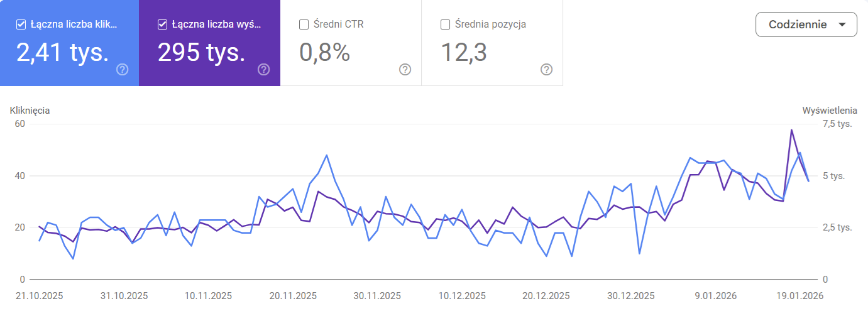Enable the Średnia pozycja checkbox

(445, 25)
